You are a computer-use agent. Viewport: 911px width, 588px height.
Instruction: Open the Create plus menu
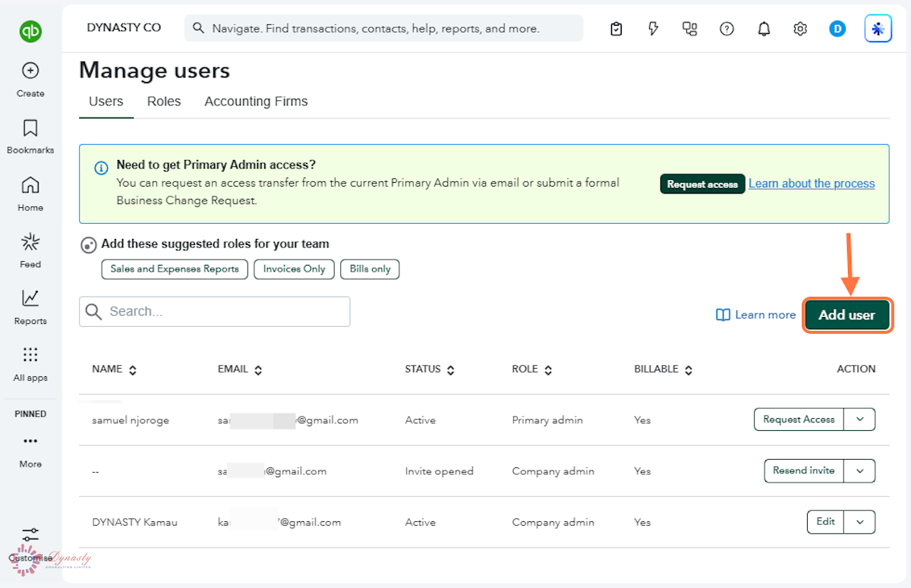click(x=30, y=80)
